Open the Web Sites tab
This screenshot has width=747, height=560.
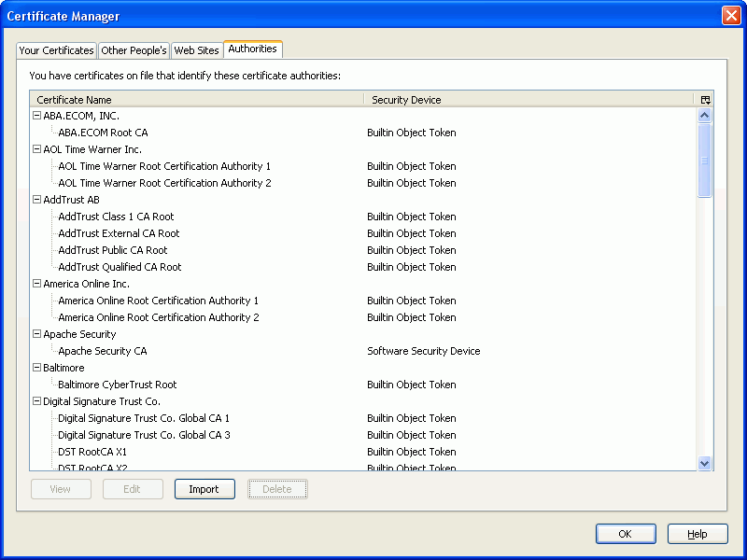click(196, 50)
